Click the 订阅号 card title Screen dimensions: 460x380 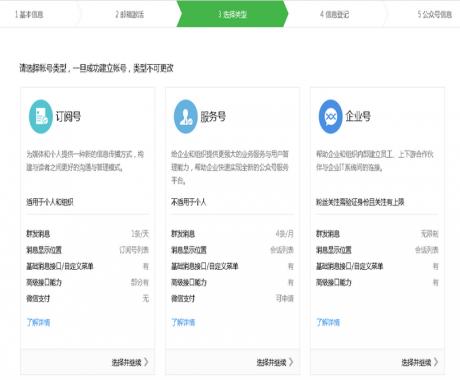point(68,117)
